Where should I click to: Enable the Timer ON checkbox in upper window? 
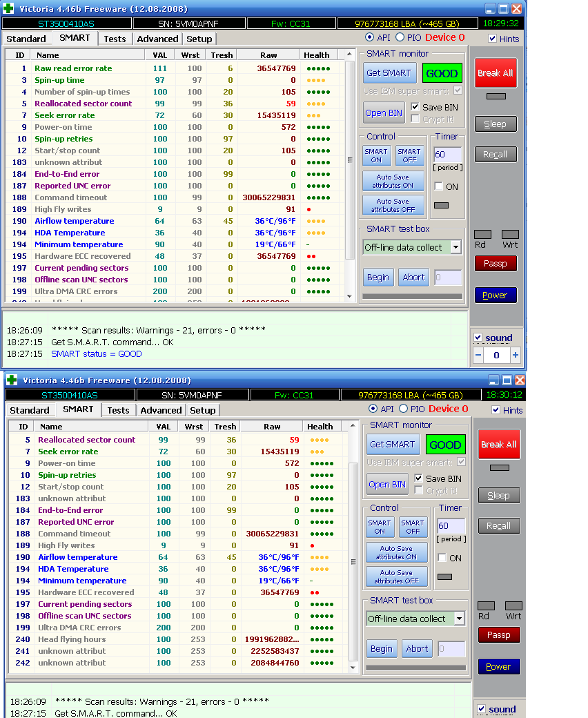[x=438, y=186]
